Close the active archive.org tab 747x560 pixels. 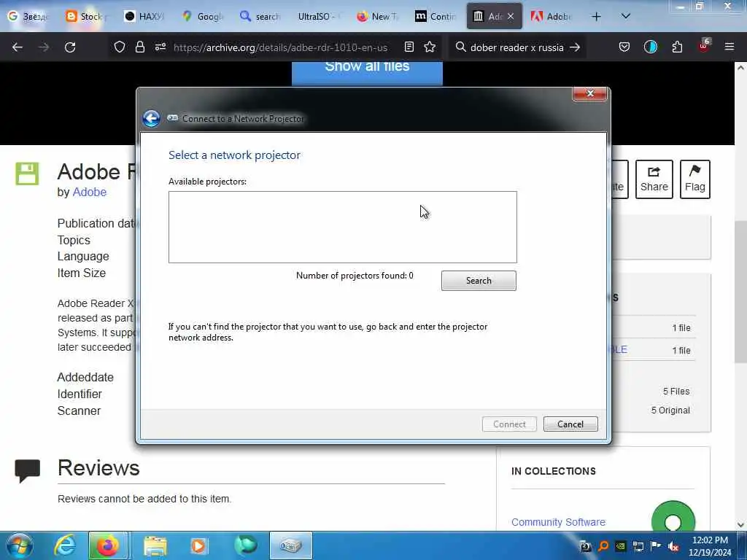[x=511, y=17]
